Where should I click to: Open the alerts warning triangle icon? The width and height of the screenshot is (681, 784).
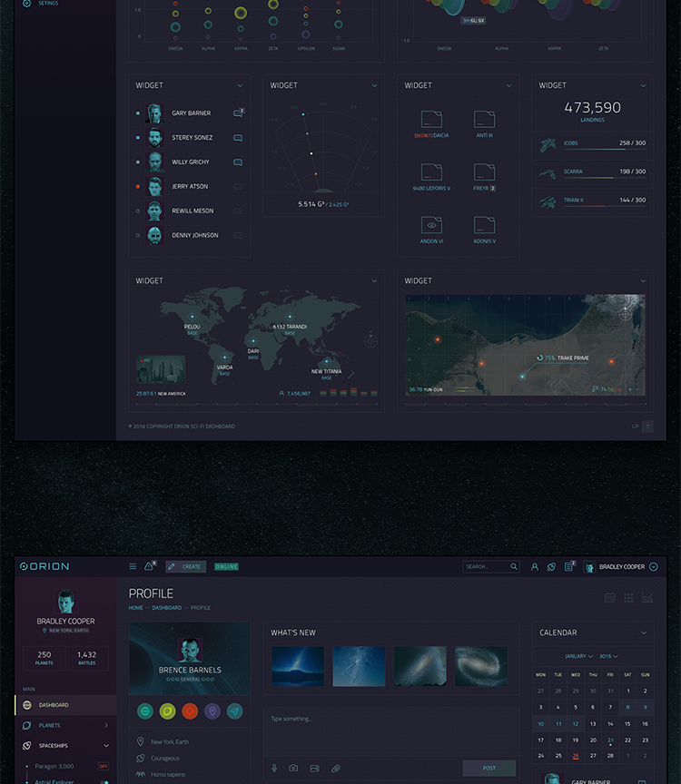pyautogui.click(x=150, y=566)
